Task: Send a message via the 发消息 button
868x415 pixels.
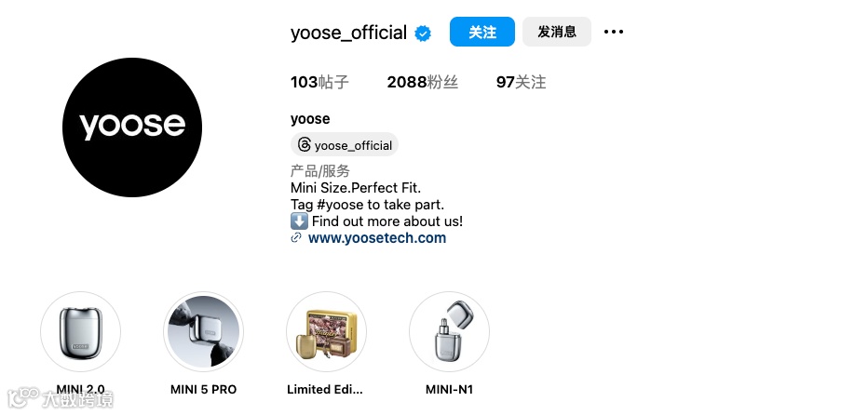Action: [x=557, y=32]
